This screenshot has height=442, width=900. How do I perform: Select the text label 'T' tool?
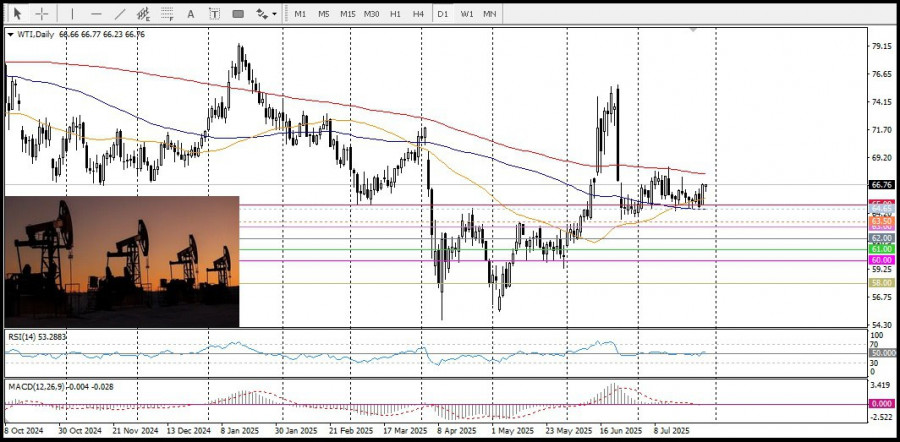215,14
